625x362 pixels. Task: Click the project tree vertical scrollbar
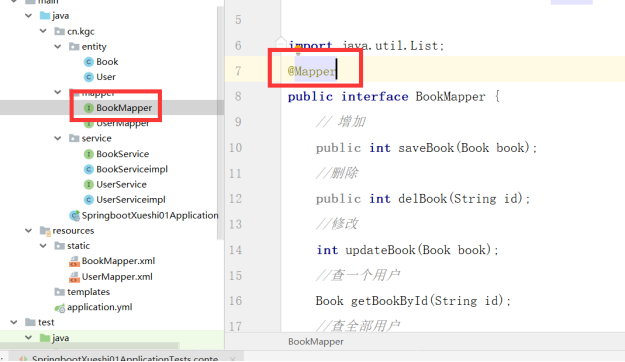(220, 124)
